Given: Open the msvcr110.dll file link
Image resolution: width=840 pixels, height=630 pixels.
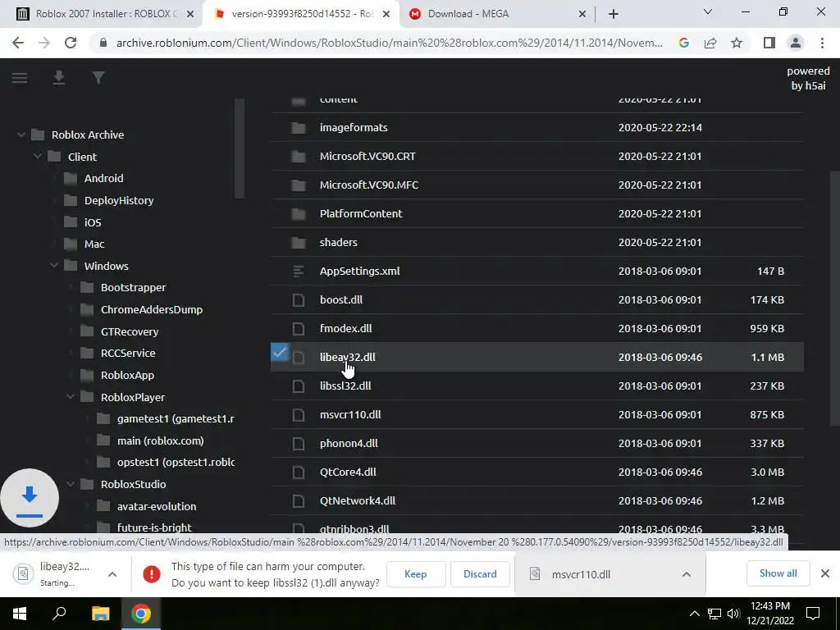Looking at the screenshot, I should click(x=350, y=415).
